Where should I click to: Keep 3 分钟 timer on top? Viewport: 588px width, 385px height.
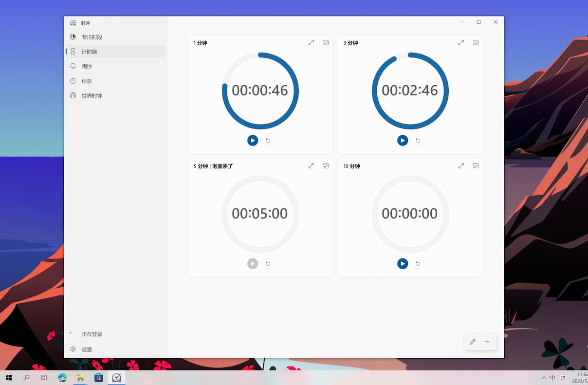(476, 43)
